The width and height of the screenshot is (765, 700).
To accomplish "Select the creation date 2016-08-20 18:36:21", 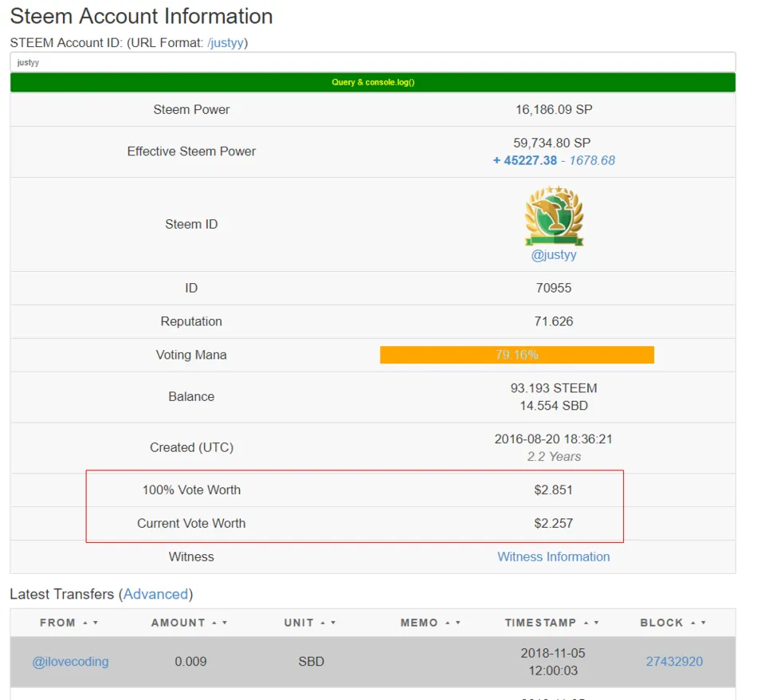I will coord(554,439).
